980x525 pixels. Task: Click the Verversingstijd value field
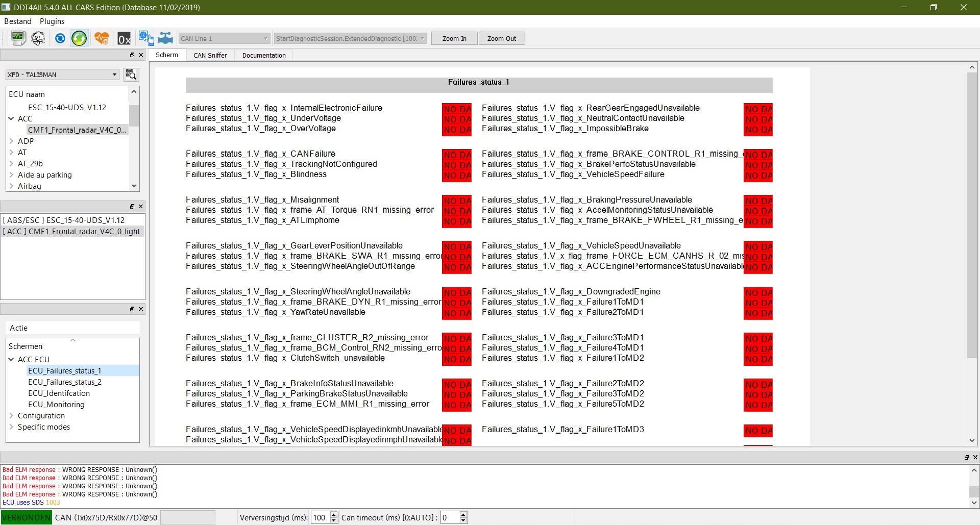[321, 517]
